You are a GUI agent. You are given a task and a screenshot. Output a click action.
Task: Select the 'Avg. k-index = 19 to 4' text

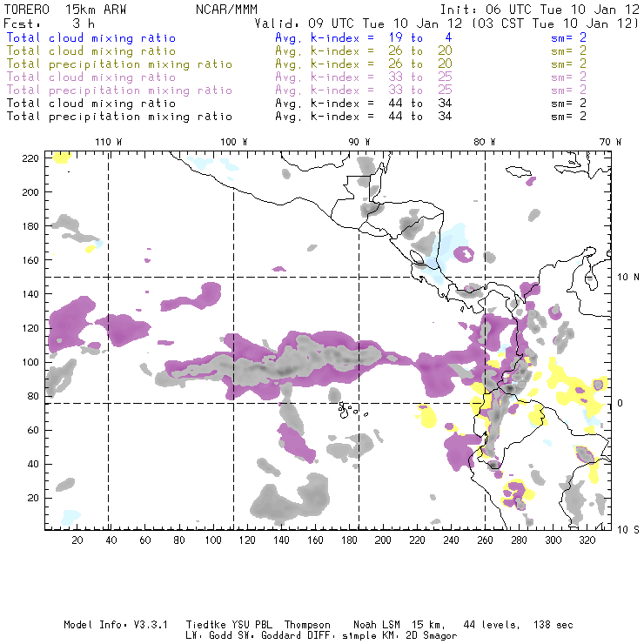click(x=364, y=37)
